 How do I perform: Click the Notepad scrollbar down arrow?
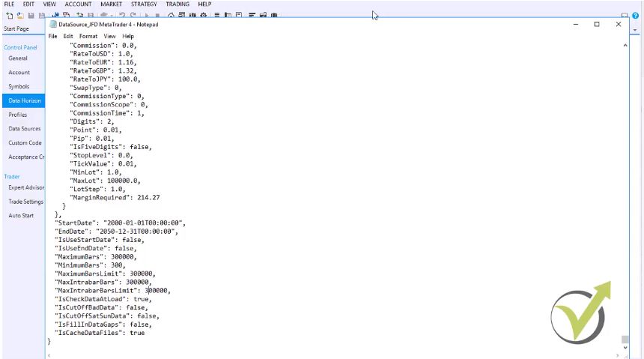point(625,349)
